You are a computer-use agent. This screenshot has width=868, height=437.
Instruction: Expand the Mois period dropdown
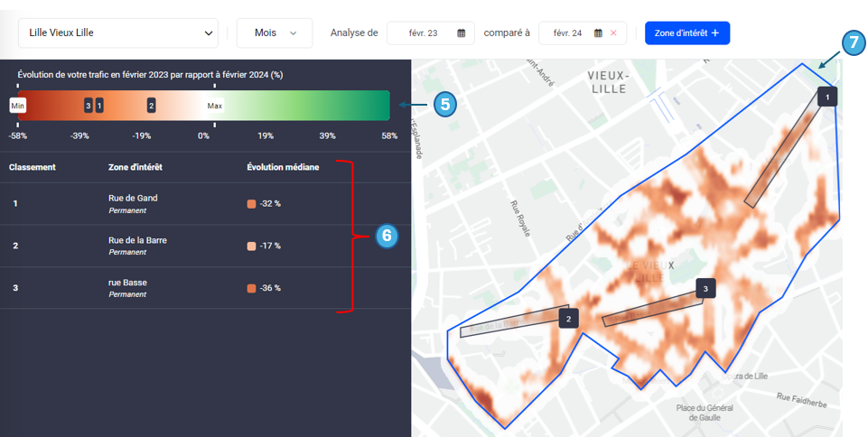(275, 33)
